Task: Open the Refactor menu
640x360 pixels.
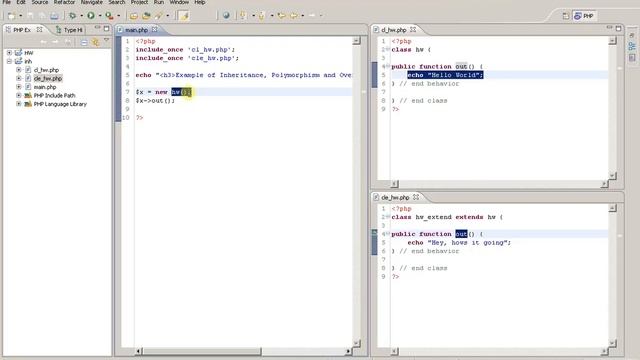Action: tap(64, 2)
